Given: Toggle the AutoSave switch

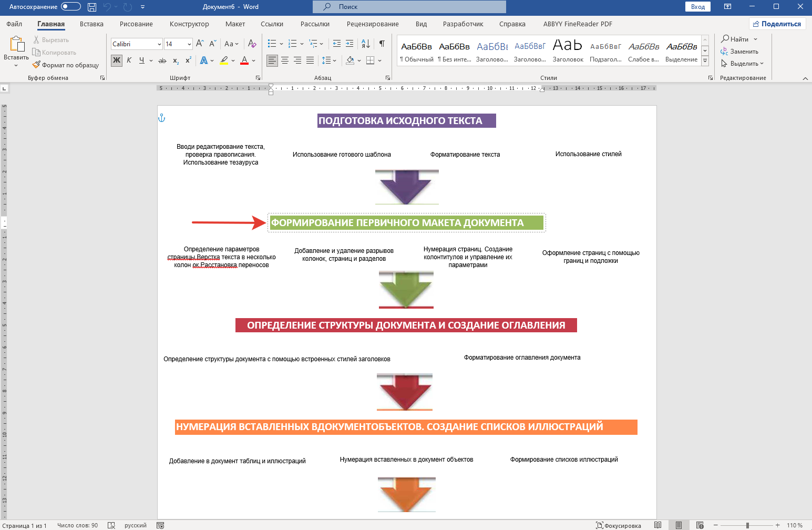Looking at the screenshot, I should [70, 7].
